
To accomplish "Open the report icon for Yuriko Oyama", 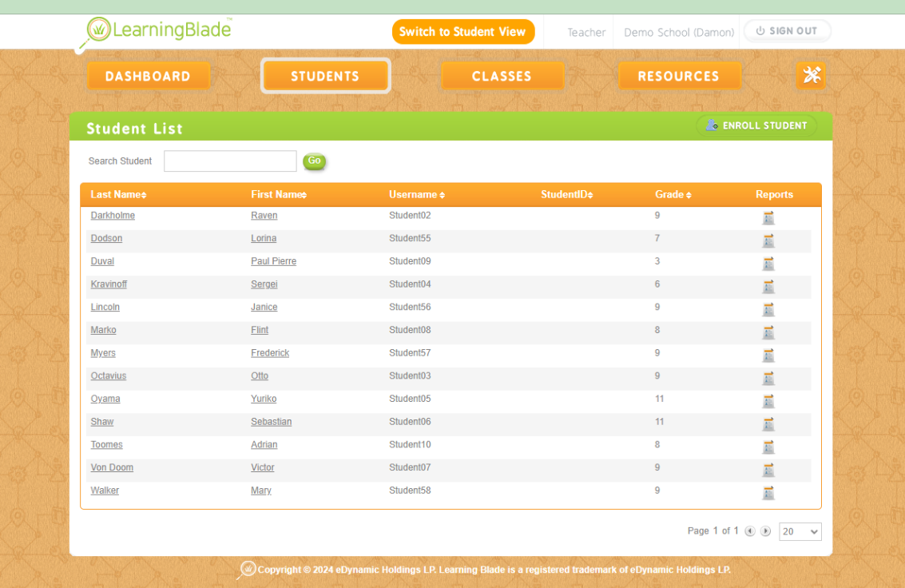I will 768,401.
